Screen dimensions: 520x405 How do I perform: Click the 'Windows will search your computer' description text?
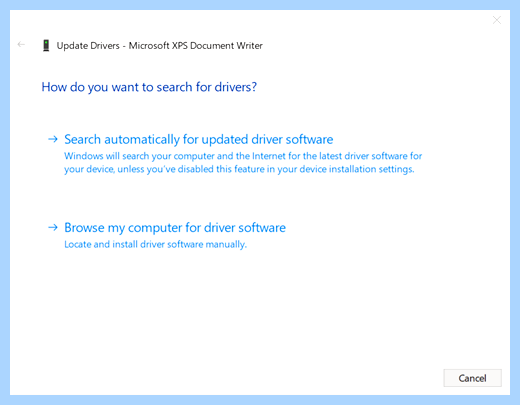(243, 163)
